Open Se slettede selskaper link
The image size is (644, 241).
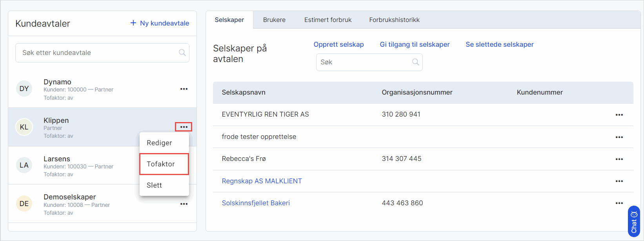(x=499, y=44)
